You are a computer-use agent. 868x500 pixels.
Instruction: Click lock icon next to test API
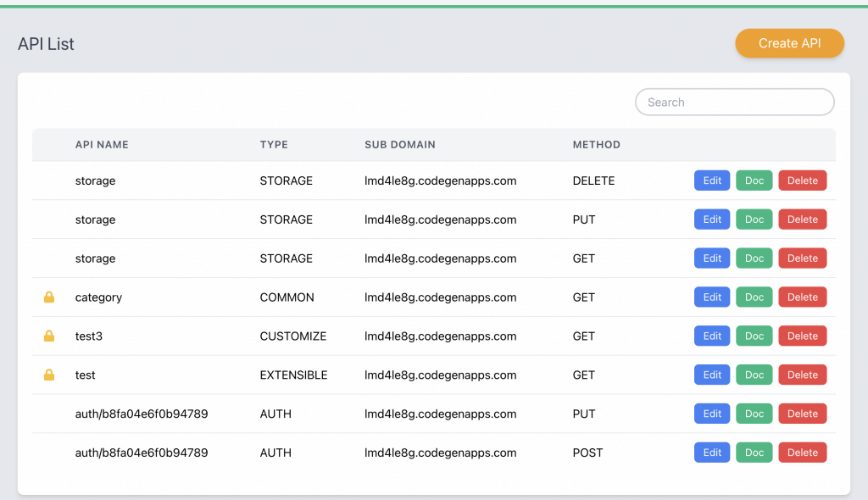click(x=49, y=375)
